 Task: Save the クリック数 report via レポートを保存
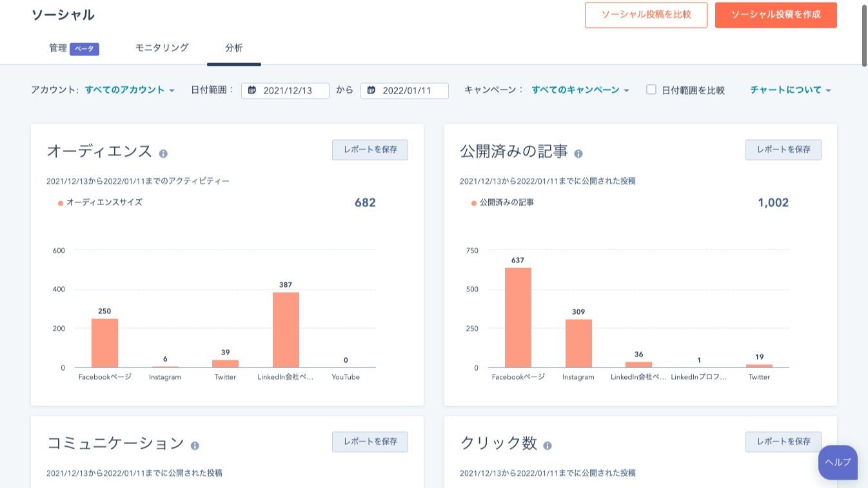coord(783,442)
